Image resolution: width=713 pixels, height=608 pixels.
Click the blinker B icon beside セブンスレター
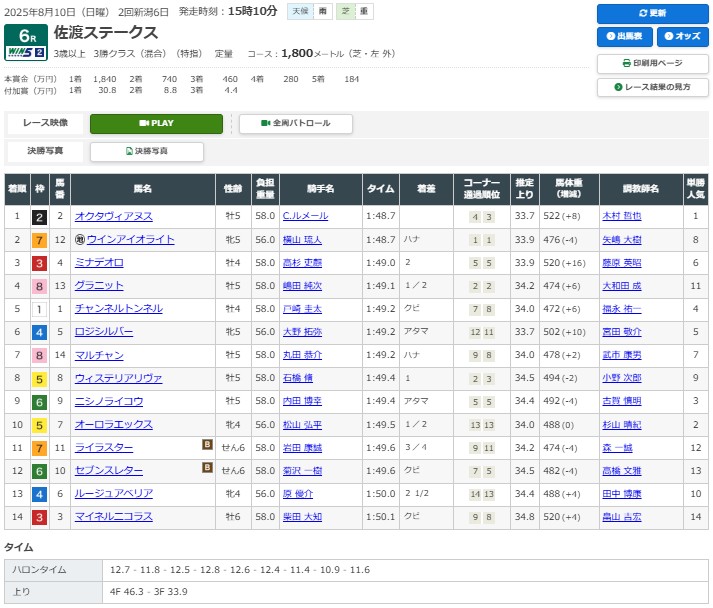click(x=207, y=468)
